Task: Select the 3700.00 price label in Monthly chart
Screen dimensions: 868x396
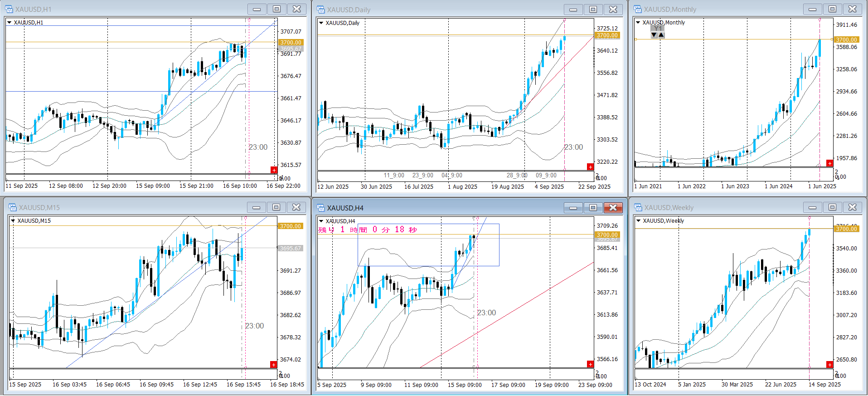Action: 846,39
